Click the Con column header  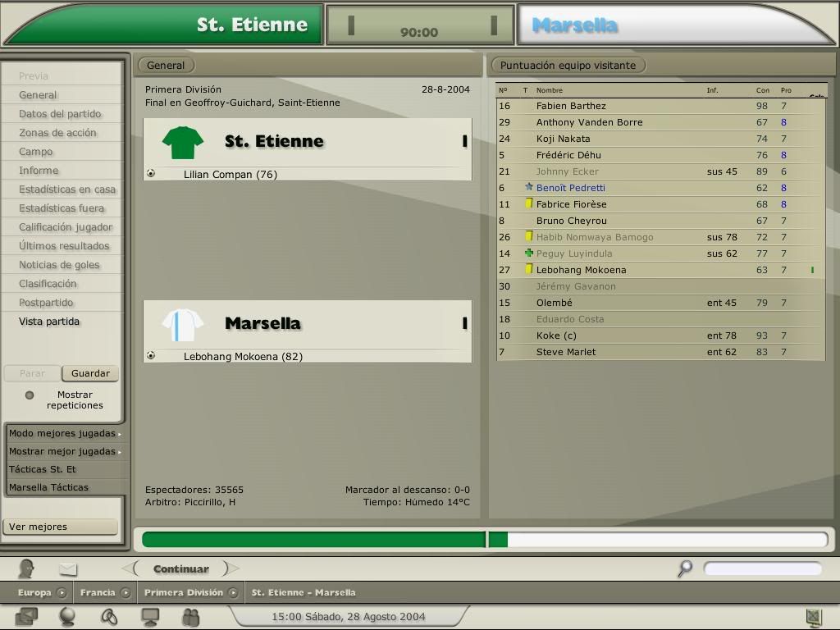pos(762,90)
